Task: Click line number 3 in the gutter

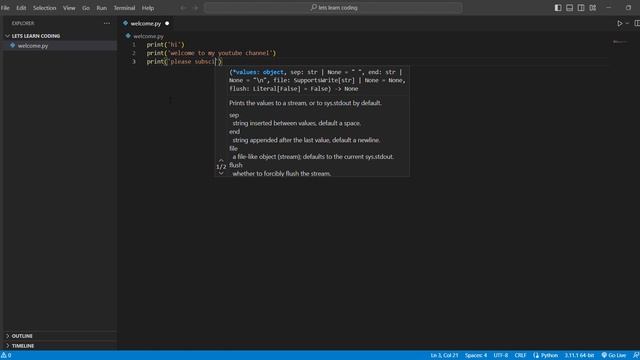Action: pos(133,62)
